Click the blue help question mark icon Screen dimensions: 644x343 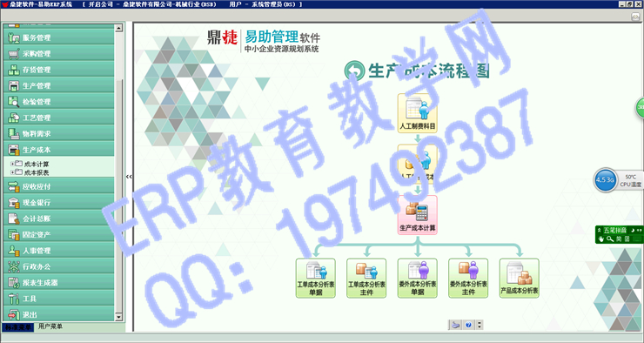pyautogui.click(x=468, y=325)
